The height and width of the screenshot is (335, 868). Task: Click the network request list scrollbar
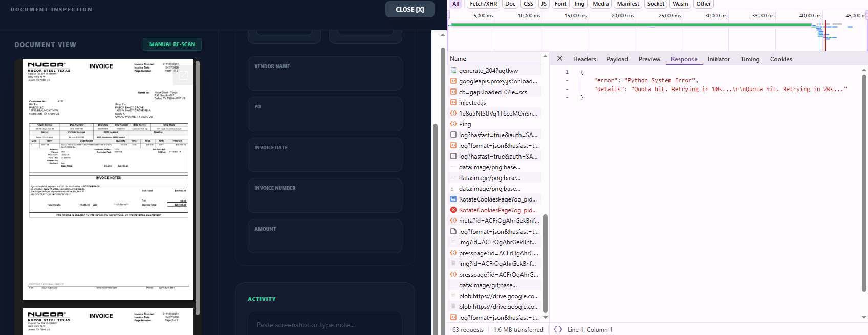coord(545,263)
